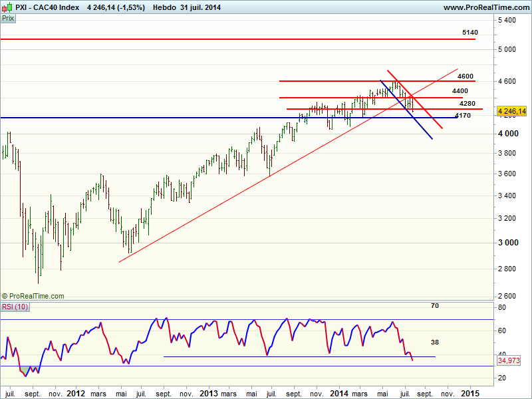Viewport: 532px width, 399px height.
Task: Select the green shaded RSI oversold area
Action: tap(25, 370)
